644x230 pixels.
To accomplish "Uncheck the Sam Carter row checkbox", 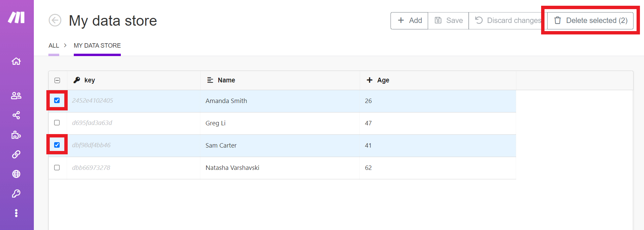I will pyautogui.click(x=57, y=145).
